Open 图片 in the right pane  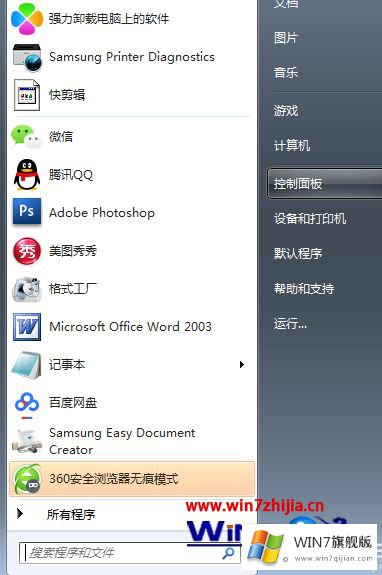pos(286,38)
